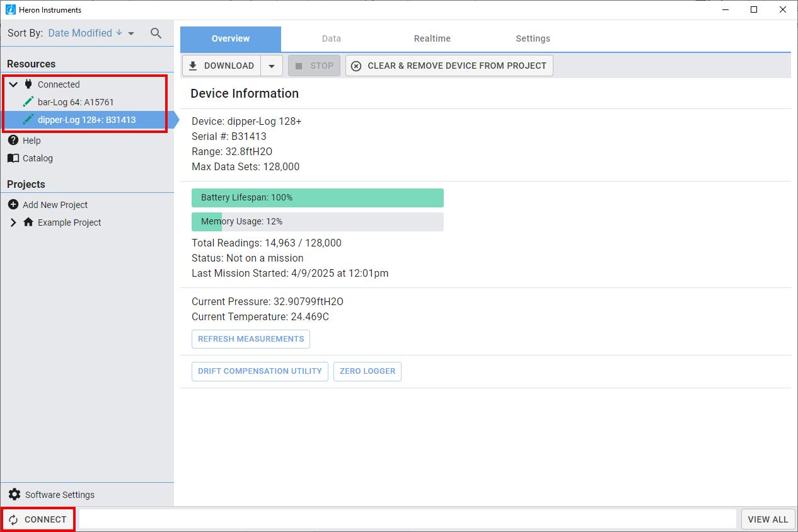798x532 pixels.
Task: Click 'Status: Not on a mission' text
Action: click(248, 258)
